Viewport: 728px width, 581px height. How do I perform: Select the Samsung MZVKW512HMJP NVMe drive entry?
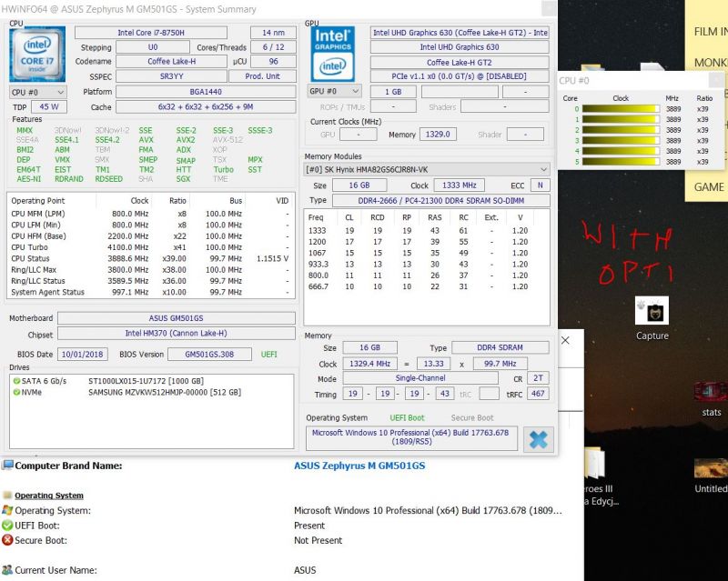point(151,392)
